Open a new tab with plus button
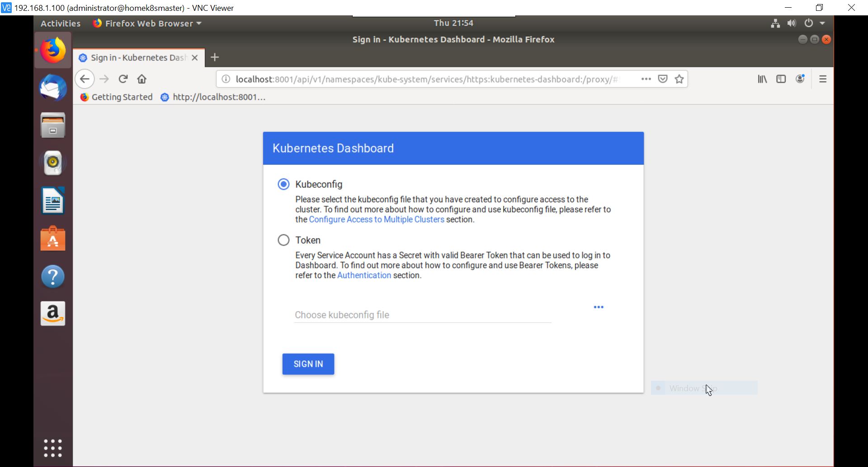This screenshot has width=868, height=467. tap(215, 57)
